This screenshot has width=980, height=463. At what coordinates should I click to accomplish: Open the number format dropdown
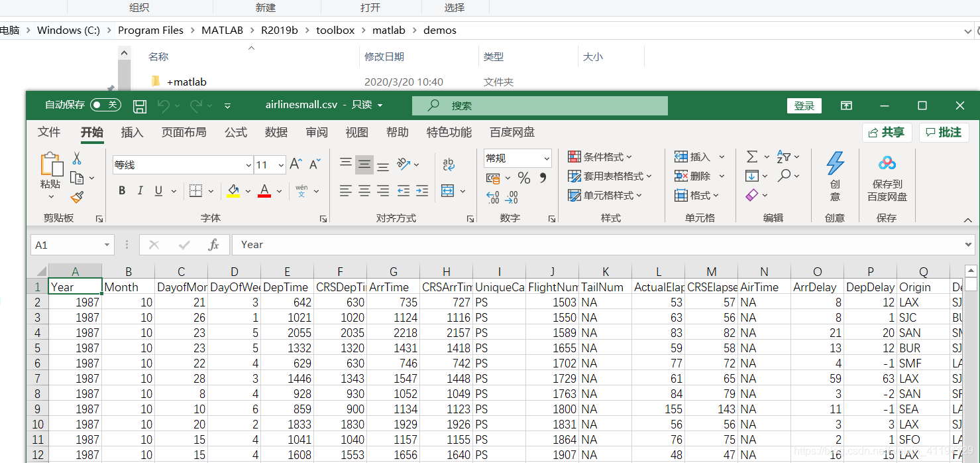547,158
